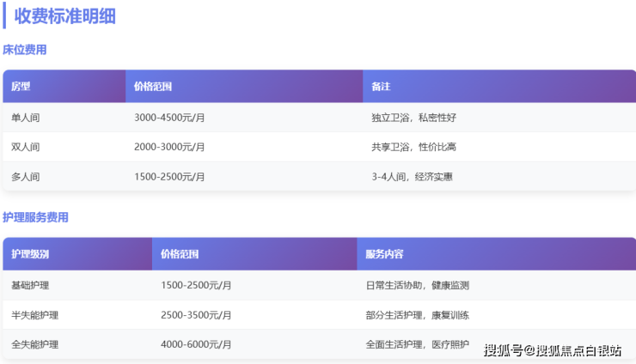636x364 pixels.
Task: Click the 护理级别 column header
Action: point(30,254)
